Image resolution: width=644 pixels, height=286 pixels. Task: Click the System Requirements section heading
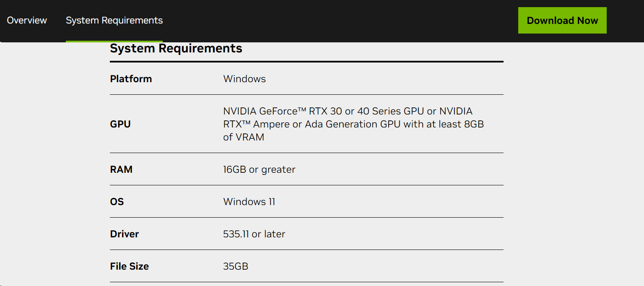[176, 48]
